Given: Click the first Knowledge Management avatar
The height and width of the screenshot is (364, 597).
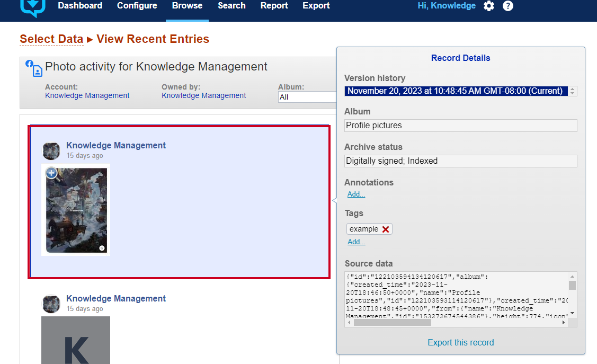Looking at the screenshot, I should point(51,151).
